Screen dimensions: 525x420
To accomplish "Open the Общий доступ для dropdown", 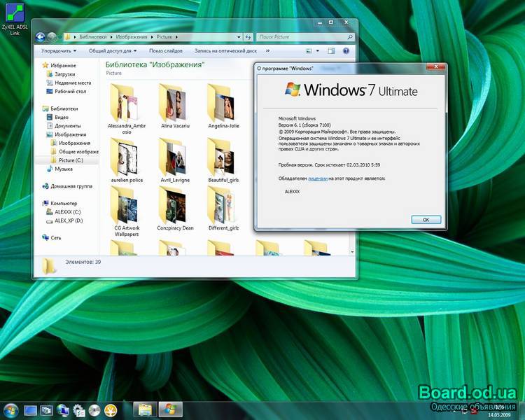I will pyautogui.click(x=112, y=50).
